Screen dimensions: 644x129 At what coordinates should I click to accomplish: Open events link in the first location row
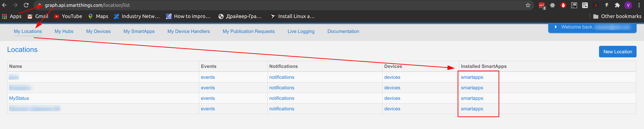tap(208, 77)
